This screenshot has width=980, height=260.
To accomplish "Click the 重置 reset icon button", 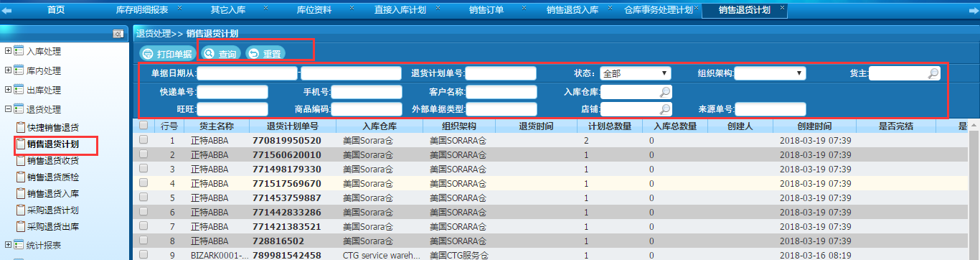I will pyautogui.click(x=265, y=53).
